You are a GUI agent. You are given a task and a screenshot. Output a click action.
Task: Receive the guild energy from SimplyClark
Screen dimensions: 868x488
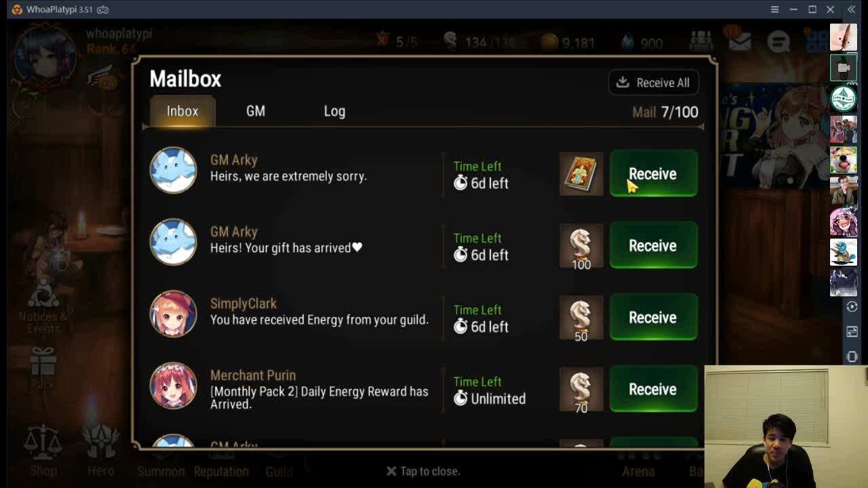[x=653, y=317]
